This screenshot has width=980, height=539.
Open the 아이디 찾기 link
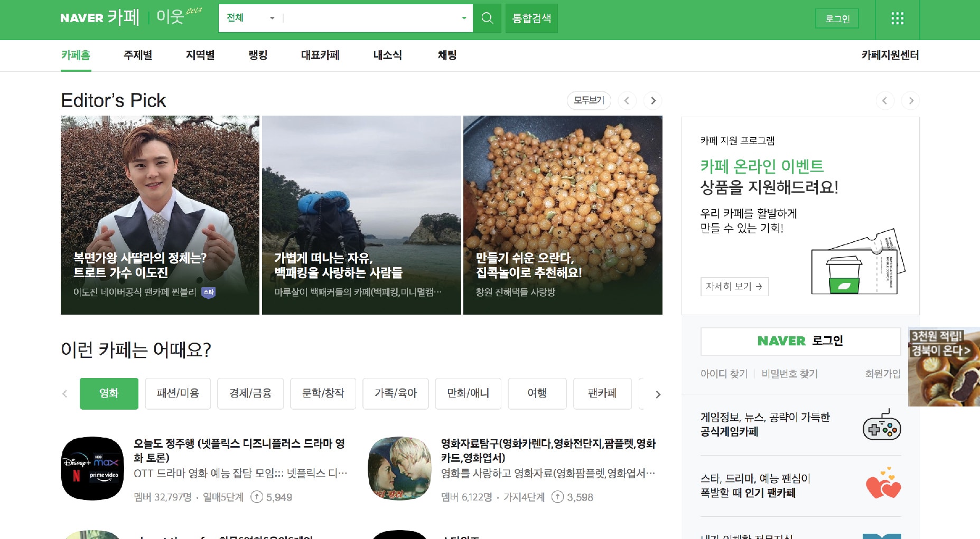724,374
